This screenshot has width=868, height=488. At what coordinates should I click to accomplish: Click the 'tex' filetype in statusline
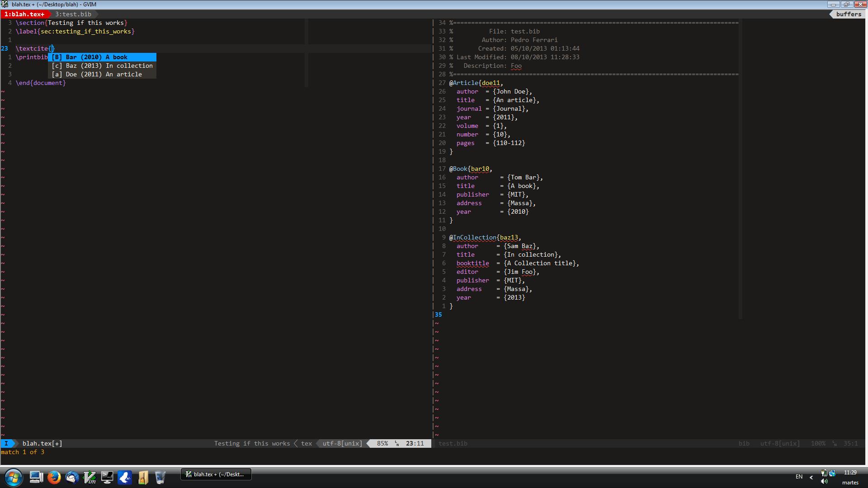pyautogui.click(x=307, y=443)
